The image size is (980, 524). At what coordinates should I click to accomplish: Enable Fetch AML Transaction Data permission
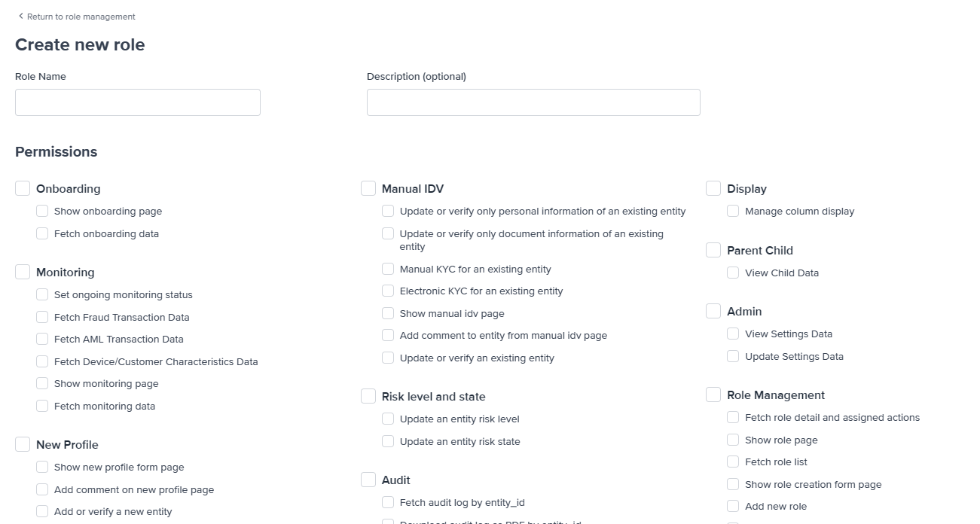(42, 339)
